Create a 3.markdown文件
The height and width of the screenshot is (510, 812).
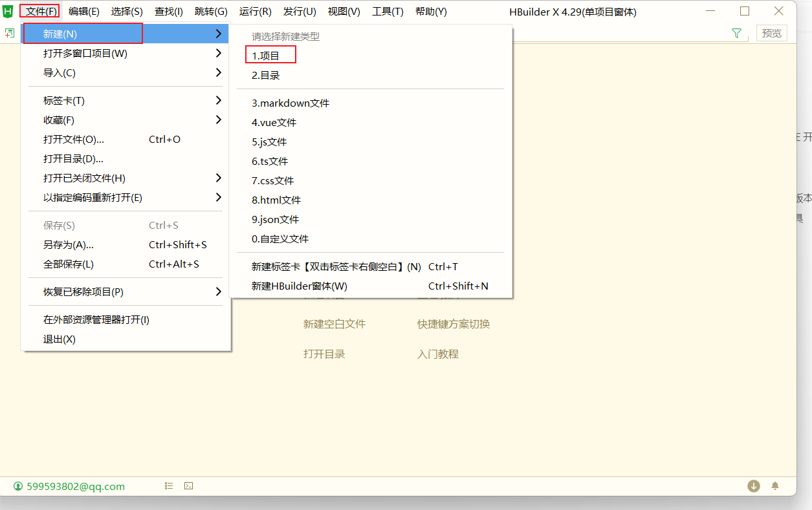click(x=371, y=103)
